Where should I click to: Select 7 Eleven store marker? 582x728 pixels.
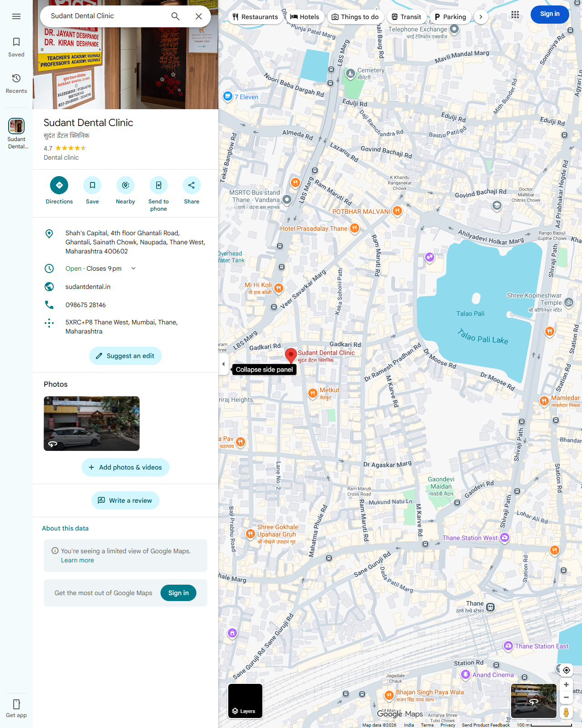point(228,96)
